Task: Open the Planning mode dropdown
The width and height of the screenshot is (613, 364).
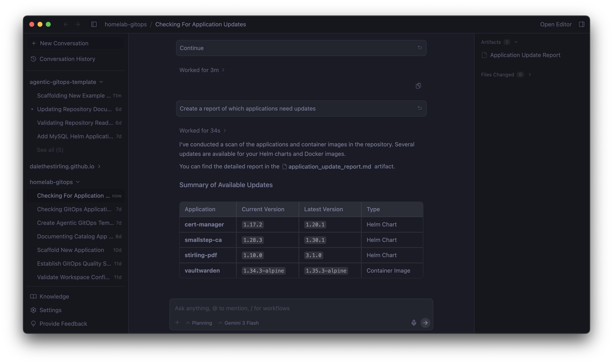Action: (199, 323)
